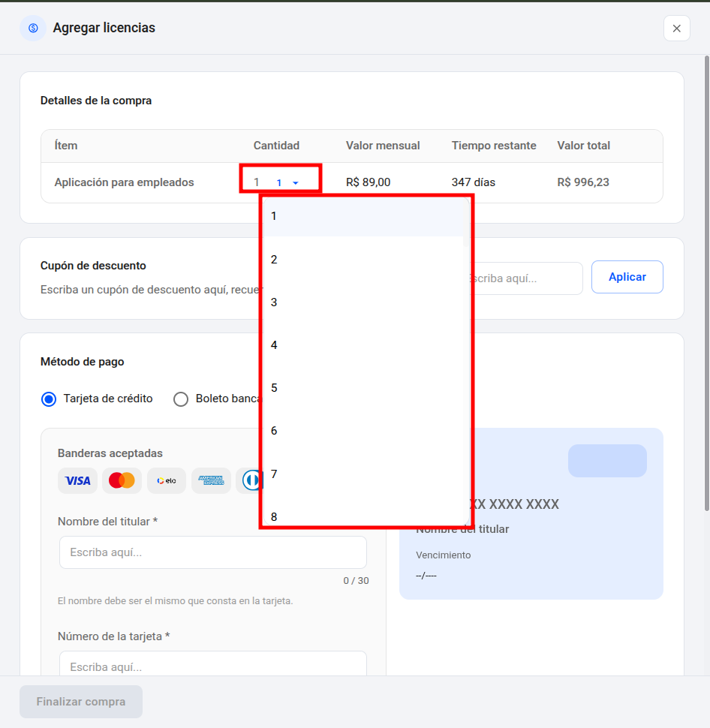710x728 pixels.
Task: Click the coupon code input field
Action: click(527, 278)
